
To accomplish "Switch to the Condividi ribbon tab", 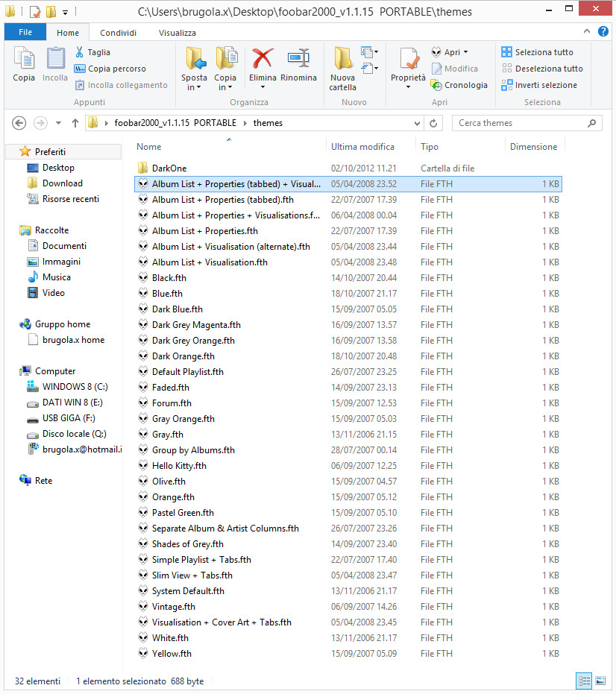I will pos(119,33).
